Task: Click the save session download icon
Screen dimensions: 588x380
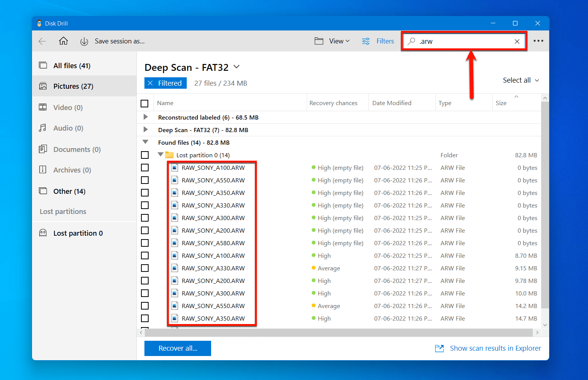Action: tap(84, 41)
